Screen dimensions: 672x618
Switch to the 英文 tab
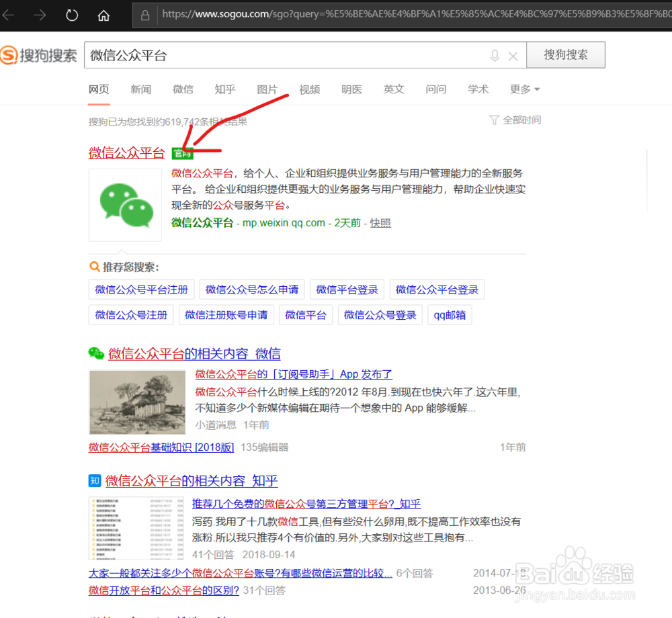[x=394, y=89]
